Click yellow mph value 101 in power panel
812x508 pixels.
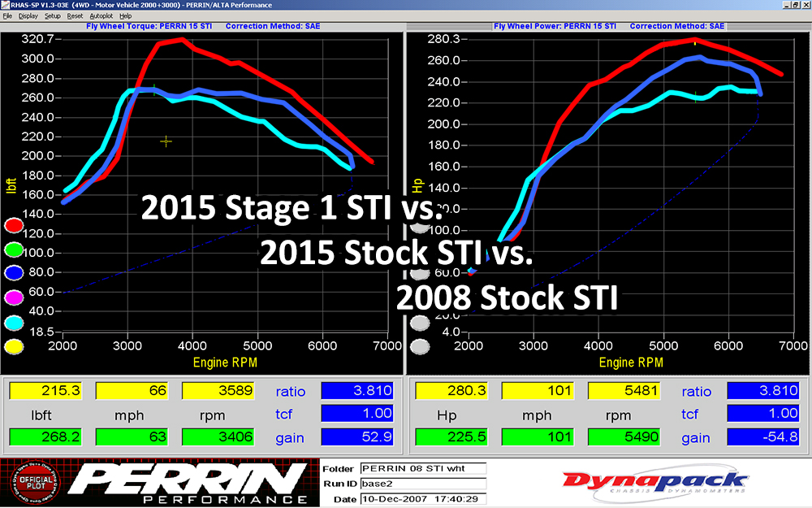click(x=538, y=390)
